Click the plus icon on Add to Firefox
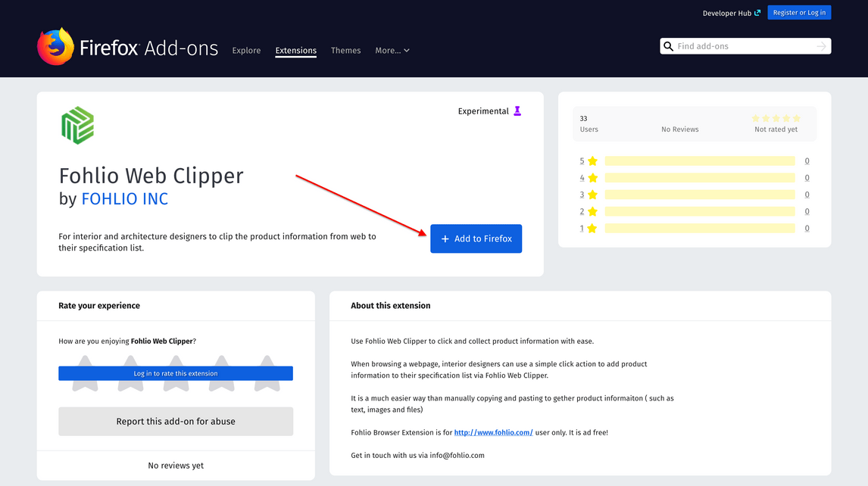This screenshot has width=868, height=486. click(445, 238)
